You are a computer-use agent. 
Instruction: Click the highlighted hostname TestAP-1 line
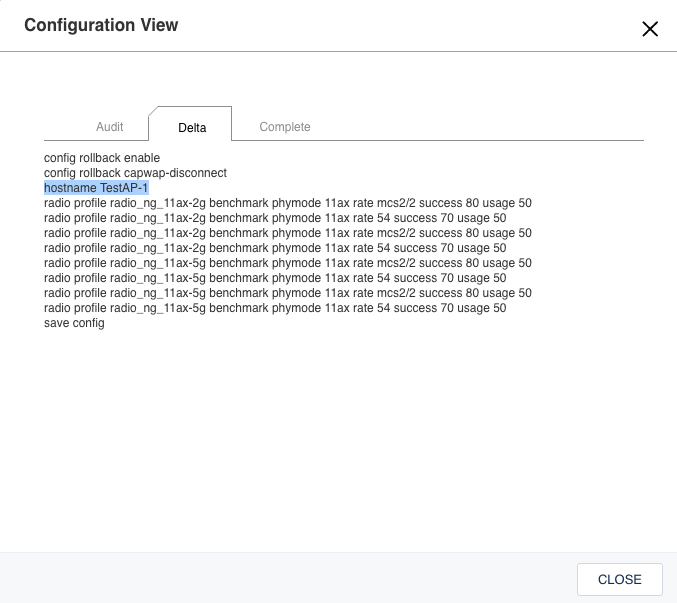tap(96, 188)
